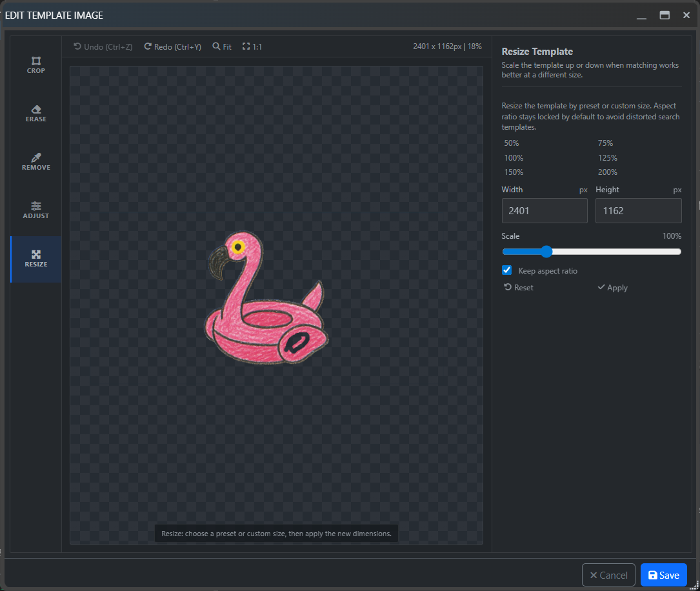Viewport: 700px width, 591px height.
Task: Click the Scale slider handle
Action: [546, 252]
